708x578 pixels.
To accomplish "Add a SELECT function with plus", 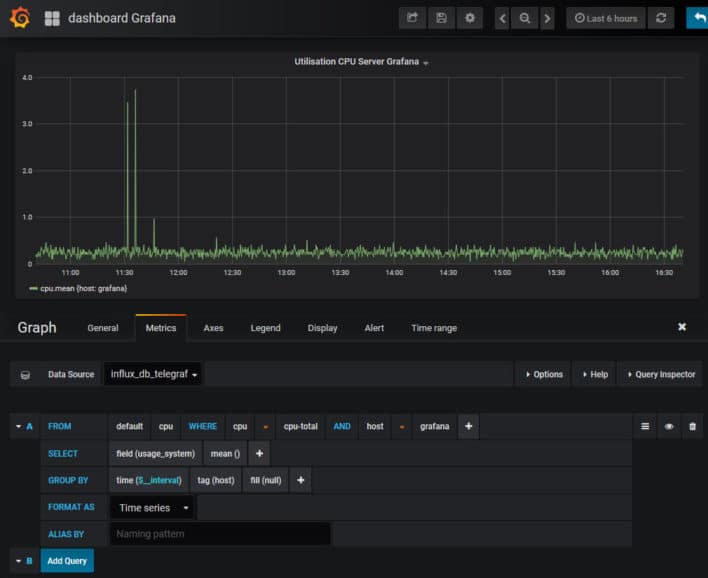I will (x=259, y=454).
